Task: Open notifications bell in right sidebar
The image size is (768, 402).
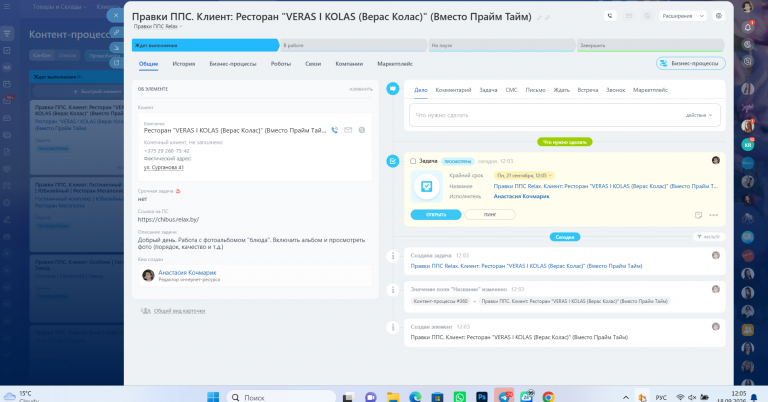Action: (747, 27)
